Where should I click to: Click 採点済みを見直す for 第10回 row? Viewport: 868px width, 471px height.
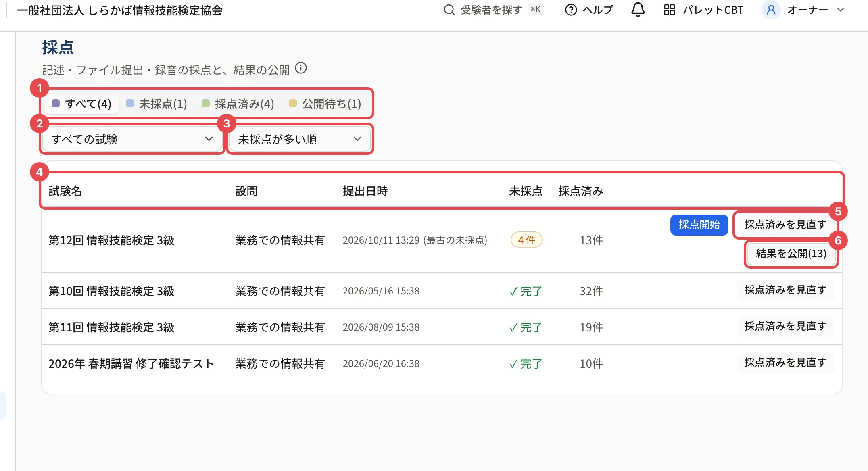tap(785, 290)
